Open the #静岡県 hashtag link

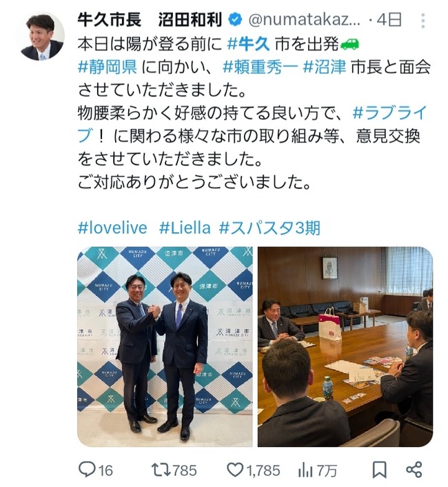[108, 67]
